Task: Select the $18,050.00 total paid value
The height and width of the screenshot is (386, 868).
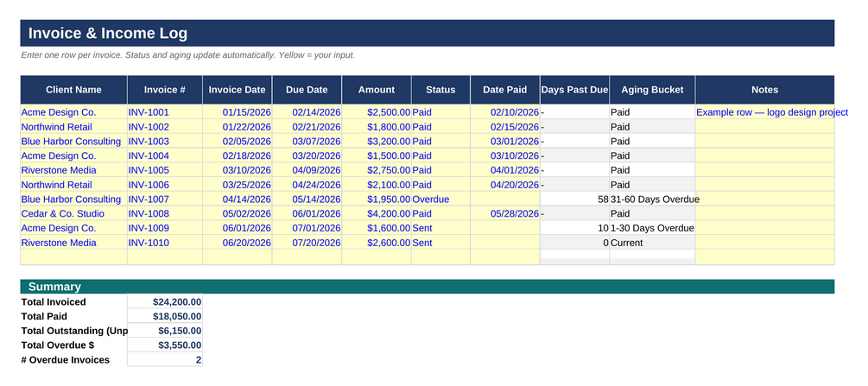Action: [x=164, y=316]
